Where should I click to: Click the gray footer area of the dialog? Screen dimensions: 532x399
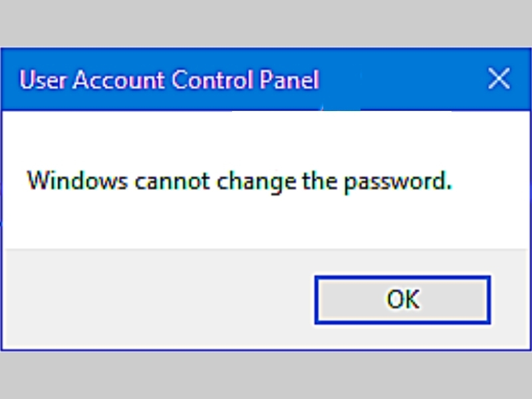click(x=133, y=299)
